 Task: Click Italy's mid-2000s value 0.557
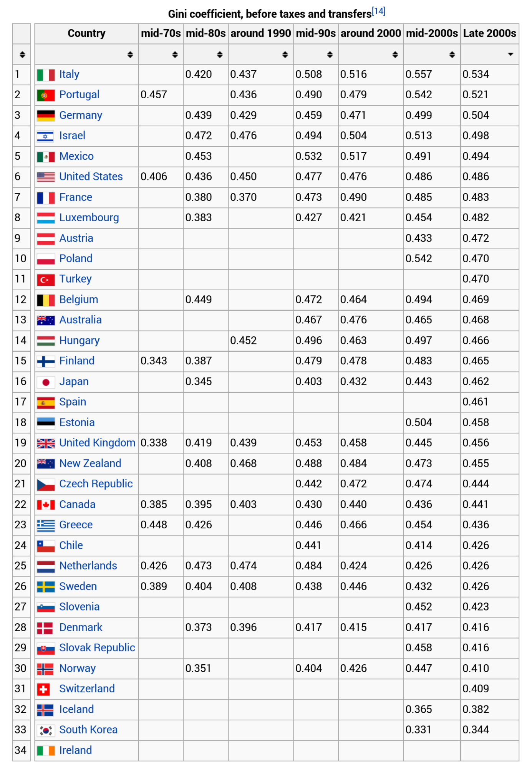(x=419, y=74)
